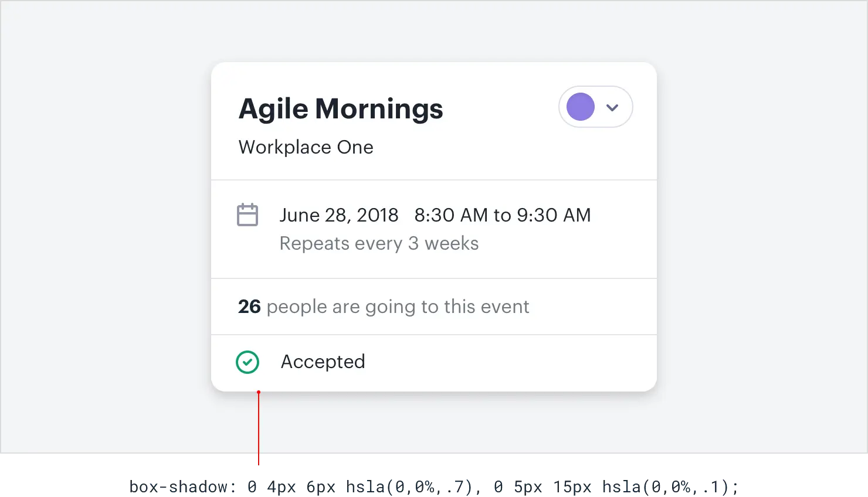Click the second hsla(0,0%,.1) color value
The width and height of the screenshot is (868, 497).
tap(665, 486)
